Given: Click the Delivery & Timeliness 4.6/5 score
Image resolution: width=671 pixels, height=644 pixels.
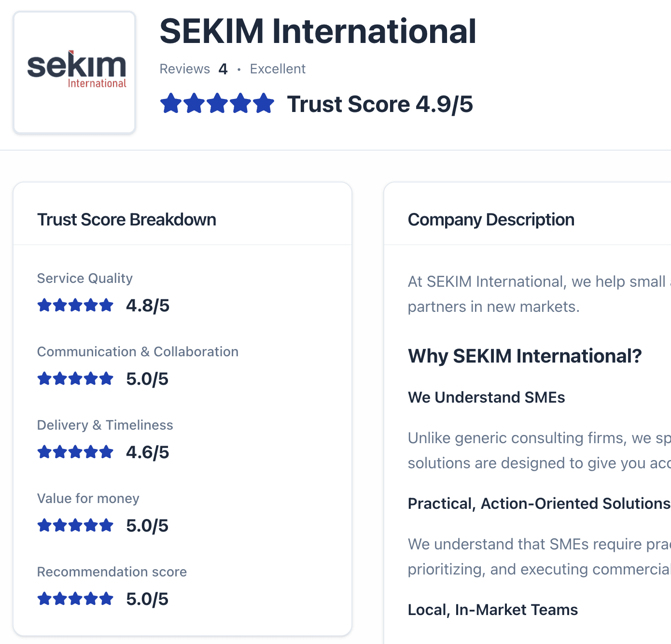Looking at the screenshot, I should click(148, 452).
